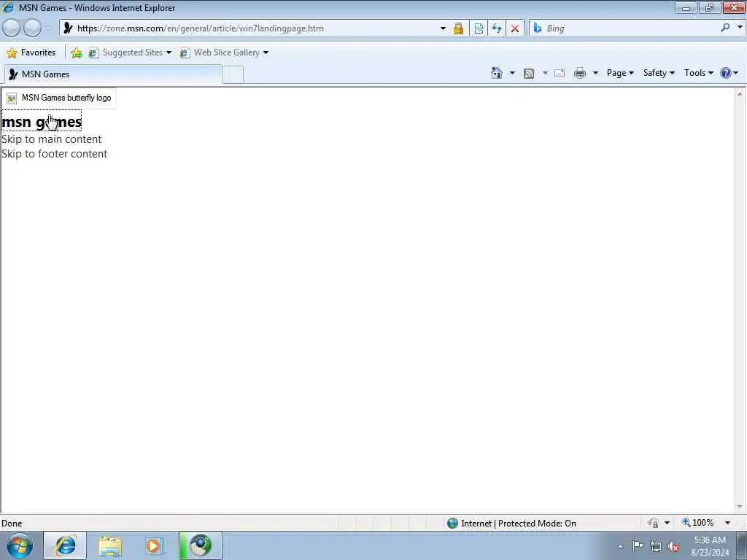The image size is (747, 560).
Task: Click the Refresh page icon
Action: [496, 28]
